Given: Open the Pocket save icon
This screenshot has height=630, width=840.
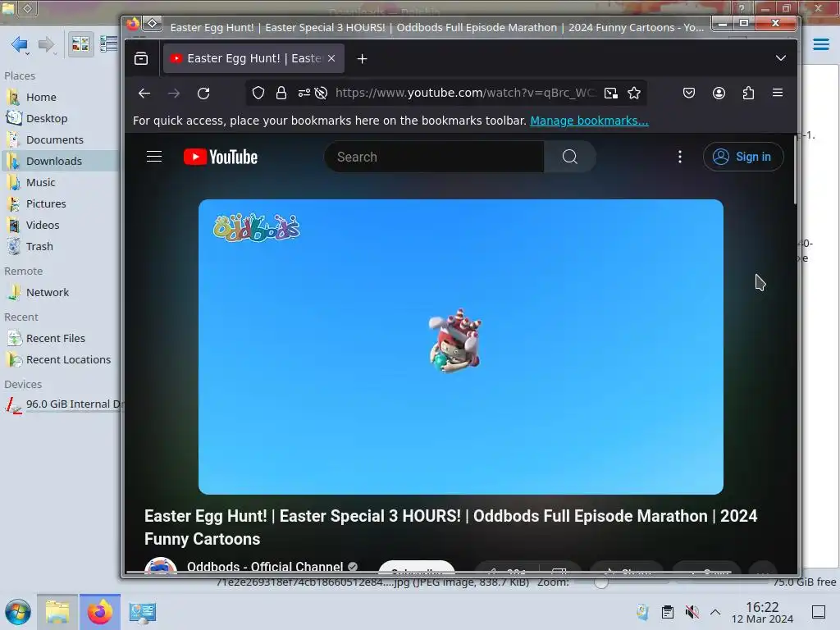Looking at the screenshot, I should pos(689,94).
